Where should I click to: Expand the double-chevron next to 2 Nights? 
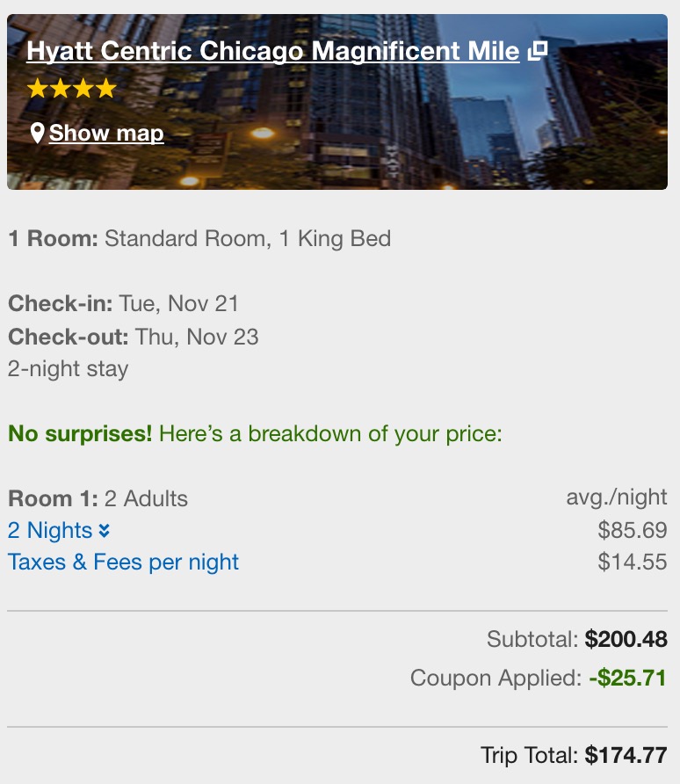pos(105,531)
